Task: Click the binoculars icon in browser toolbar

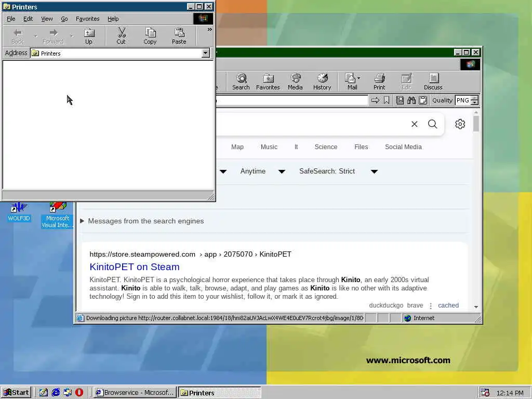Action: pyautogui.click(x=411, y=100)
